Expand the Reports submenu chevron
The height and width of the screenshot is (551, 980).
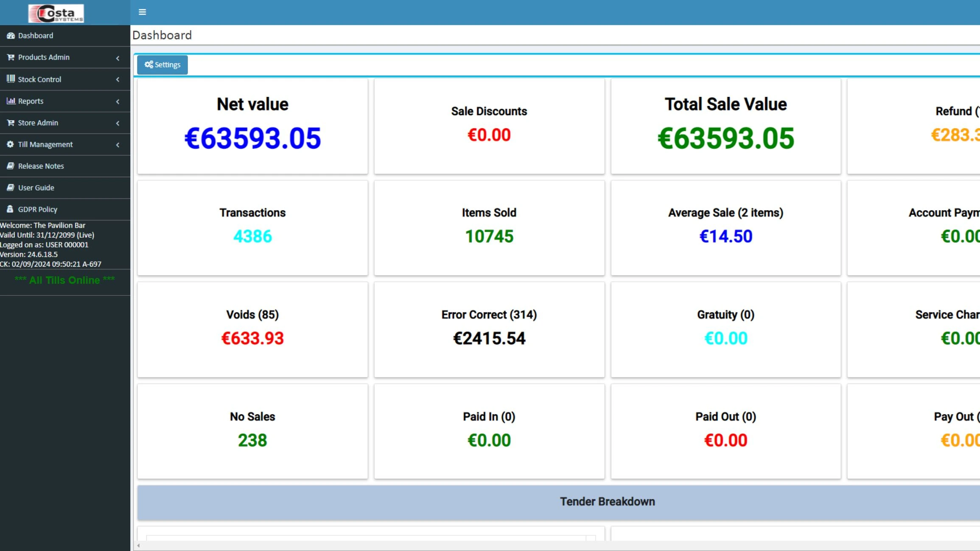118,101
